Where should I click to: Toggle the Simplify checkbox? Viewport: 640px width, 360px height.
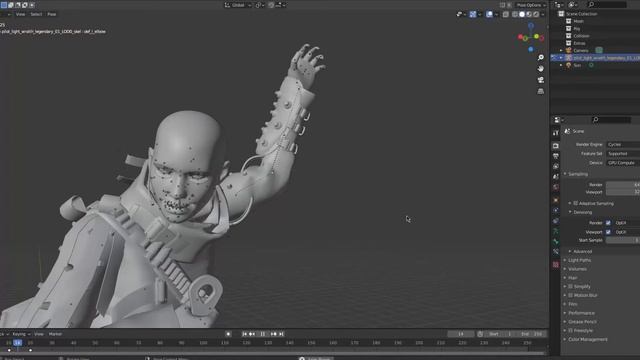coord(571,287)
